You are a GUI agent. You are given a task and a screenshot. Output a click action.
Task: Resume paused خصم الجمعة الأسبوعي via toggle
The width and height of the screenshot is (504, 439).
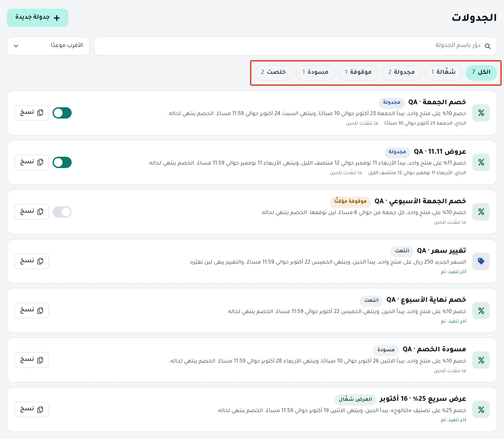pos(62,212)
